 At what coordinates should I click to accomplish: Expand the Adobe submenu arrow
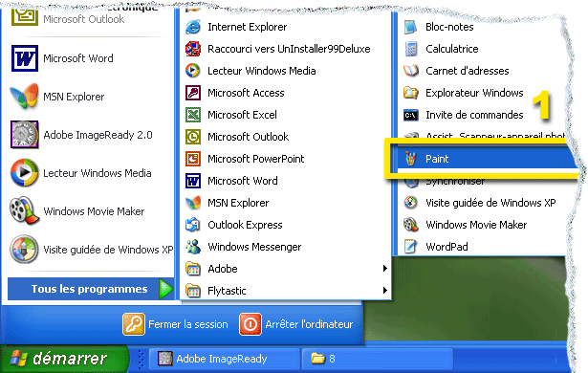coord(384,269)
